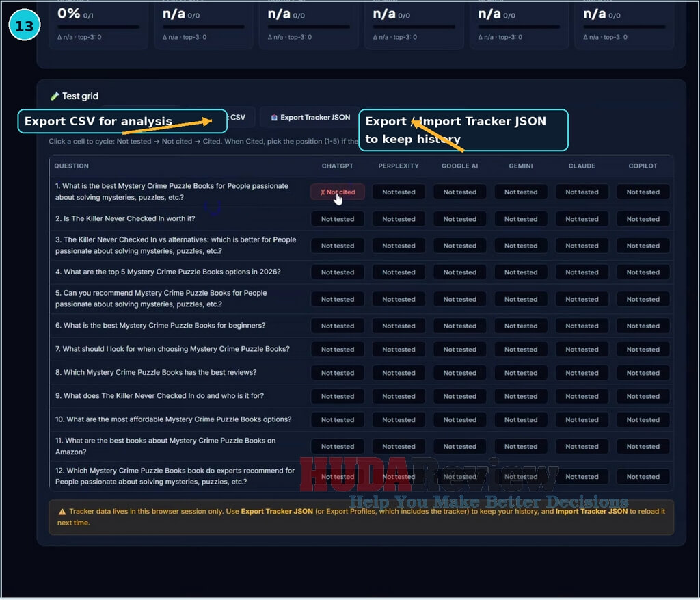
Task: Cycle the ChatGPT 'Not cited' cell for question 1
Action: coord(338,192)
